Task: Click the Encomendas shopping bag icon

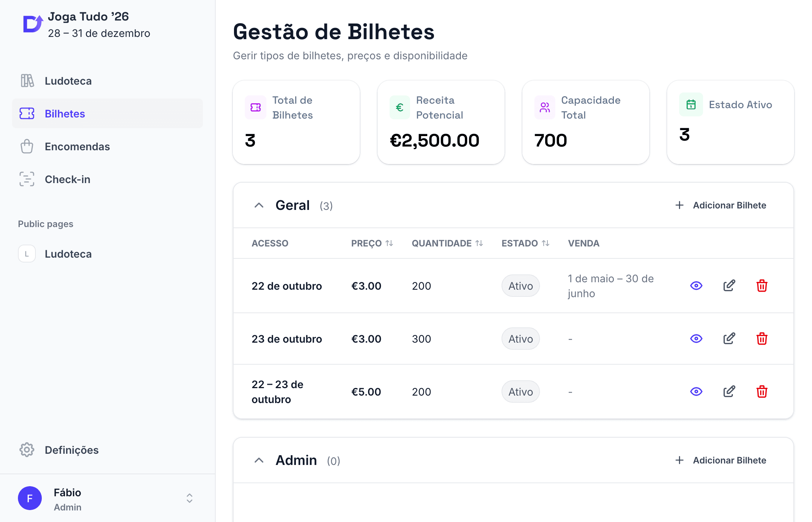Action: point(27,146)
